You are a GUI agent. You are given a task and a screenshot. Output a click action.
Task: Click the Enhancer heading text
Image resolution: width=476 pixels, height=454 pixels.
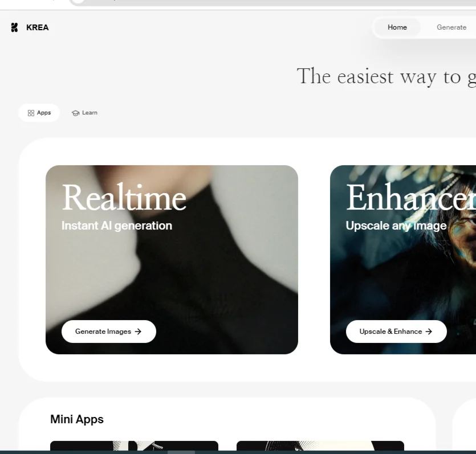[x=411, y=198]
